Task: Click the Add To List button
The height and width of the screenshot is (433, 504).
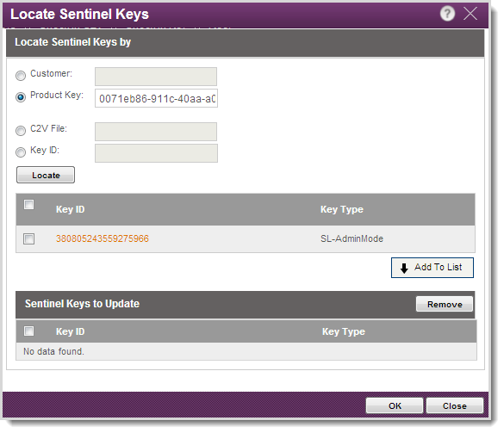Action: (x=432, y=268)
